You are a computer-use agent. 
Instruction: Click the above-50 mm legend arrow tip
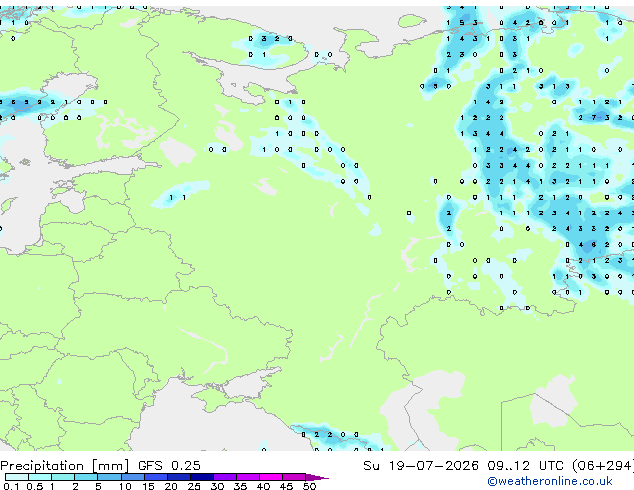tap(317, 477)
